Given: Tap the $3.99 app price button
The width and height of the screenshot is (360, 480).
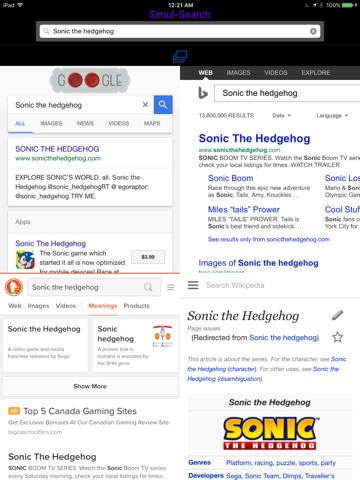Looking at the screenshot, I should (x=148, y=257).
